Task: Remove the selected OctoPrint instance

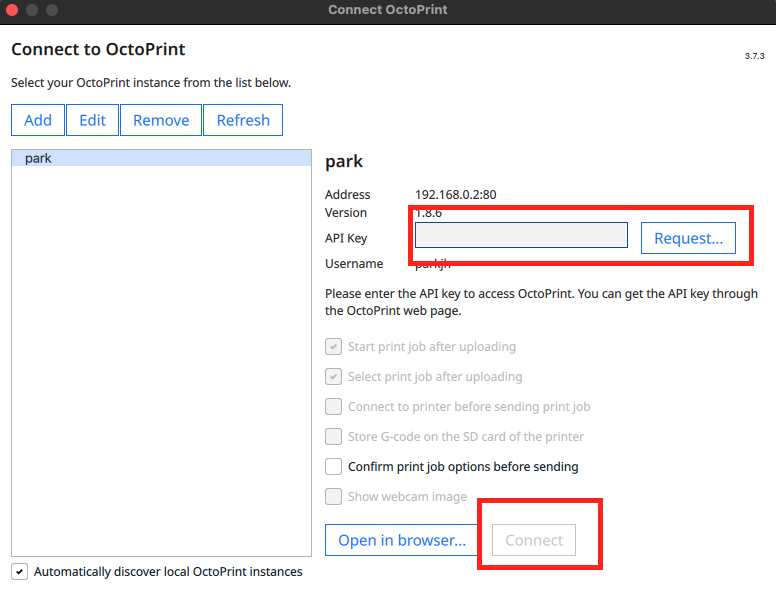Action: (x=161, y=120)
